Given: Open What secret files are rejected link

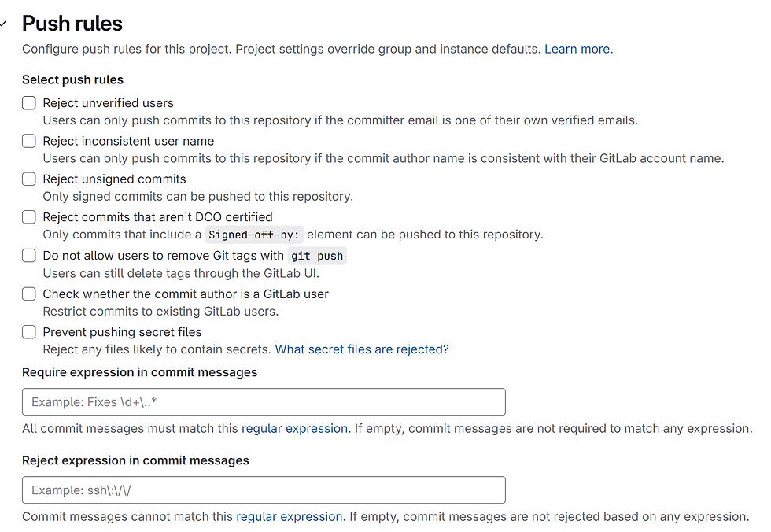Looking at the screenshot, I should click(362, 349).
